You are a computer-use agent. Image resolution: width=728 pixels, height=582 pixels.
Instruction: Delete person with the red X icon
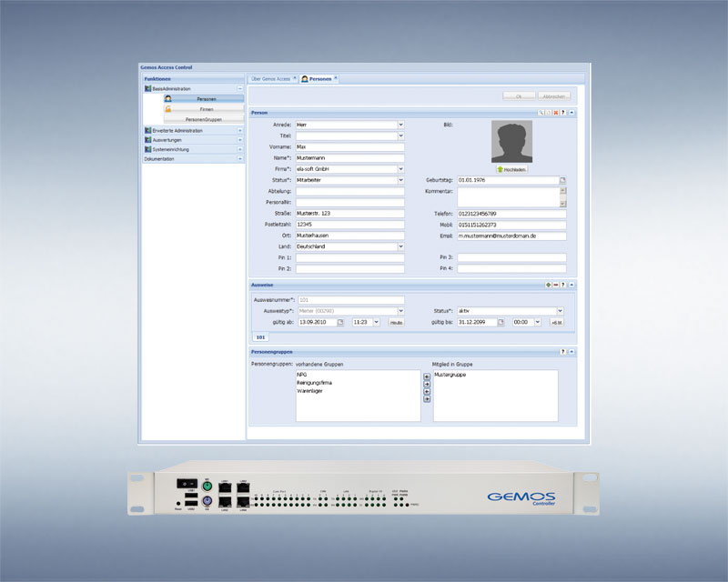[x=556, y=113]
